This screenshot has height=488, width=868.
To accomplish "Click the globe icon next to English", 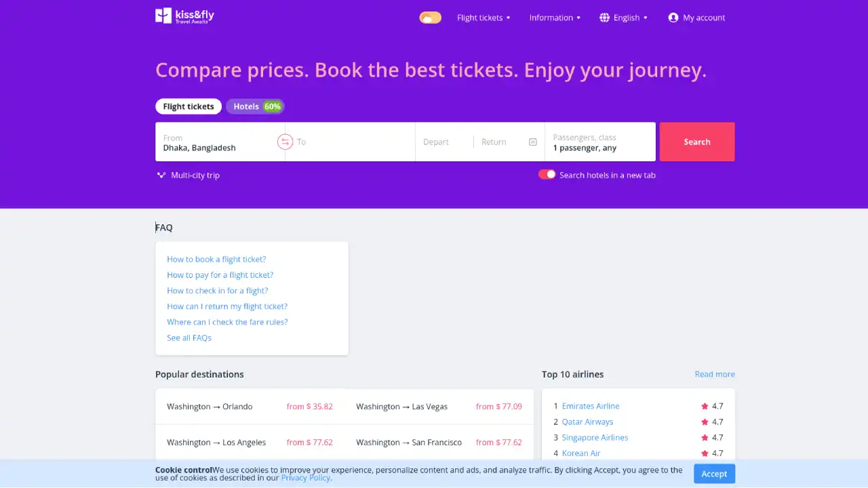I will click(x=604, y=18).
